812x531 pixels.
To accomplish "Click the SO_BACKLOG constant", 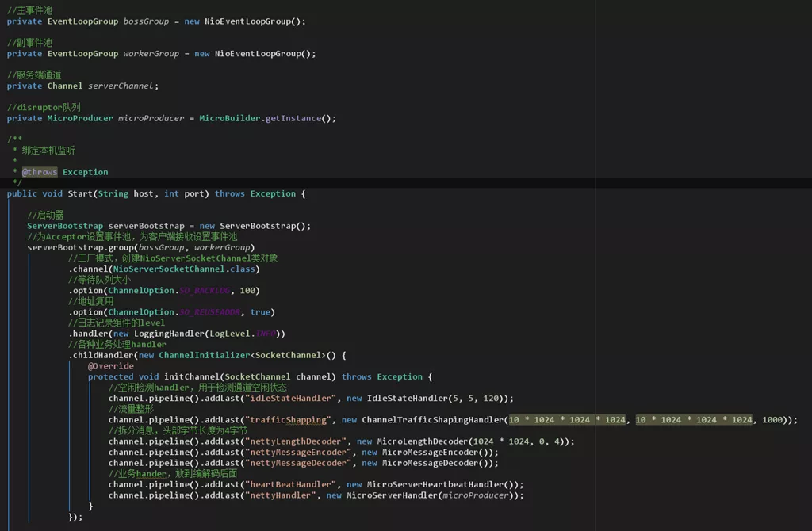I will (205, 291).
